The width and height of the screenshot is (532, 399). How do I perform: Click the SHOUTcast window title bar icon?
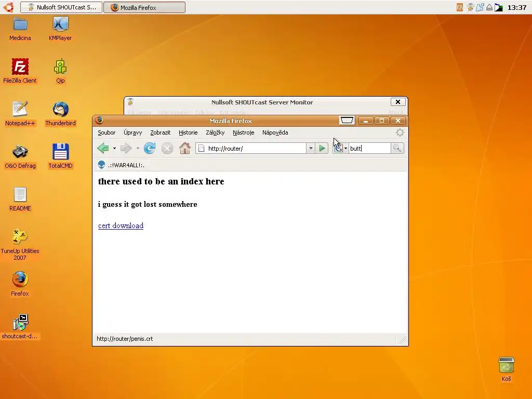(x=130, y=101)
